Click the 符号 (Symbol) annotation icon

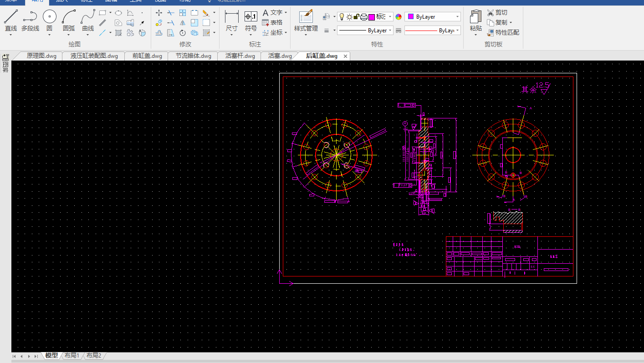pyautogui.click(x=251, y=21)
